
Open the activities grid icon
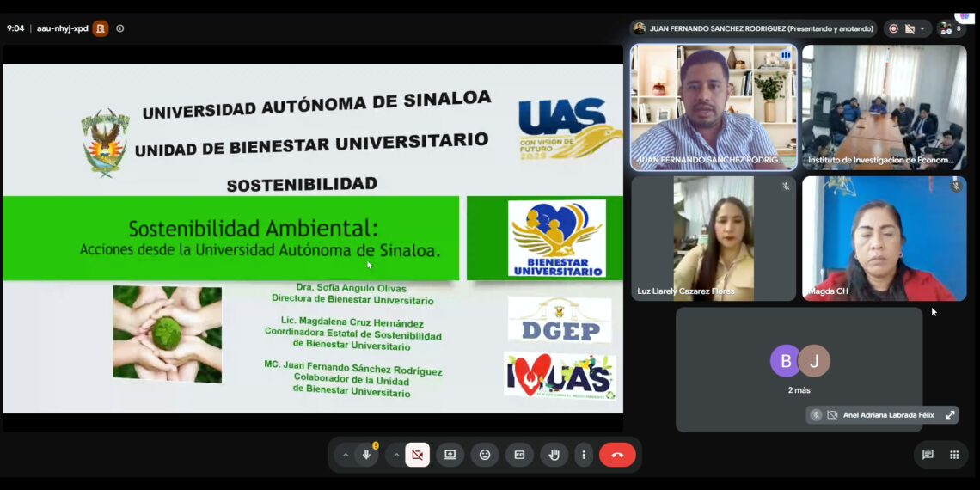tap(954, 455)
